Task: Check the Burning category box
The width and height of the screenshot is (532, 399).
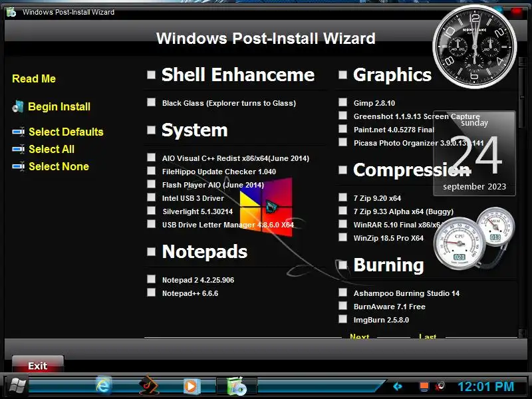Action: (x=342, y=265)
